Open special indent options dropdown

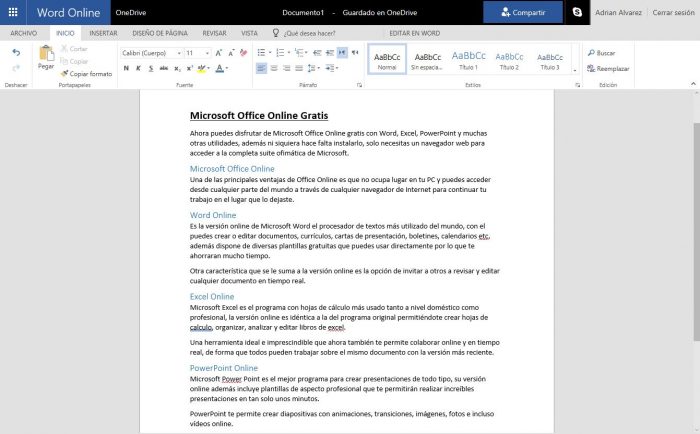332,68
